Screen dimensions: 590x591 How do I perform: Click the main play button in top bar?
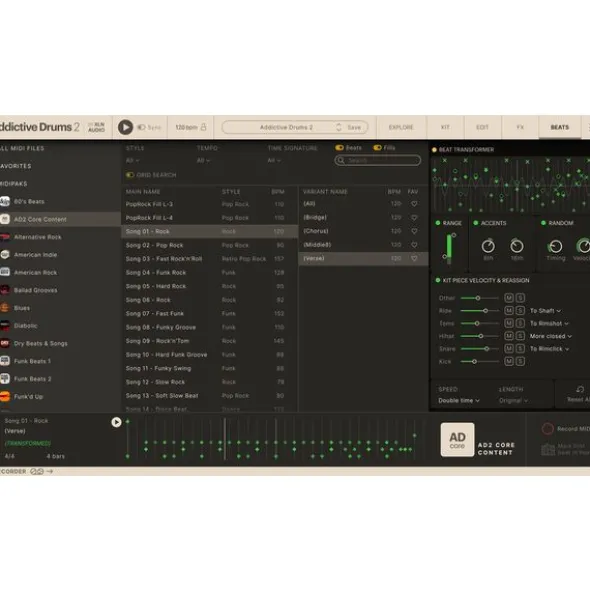(125, 127)
